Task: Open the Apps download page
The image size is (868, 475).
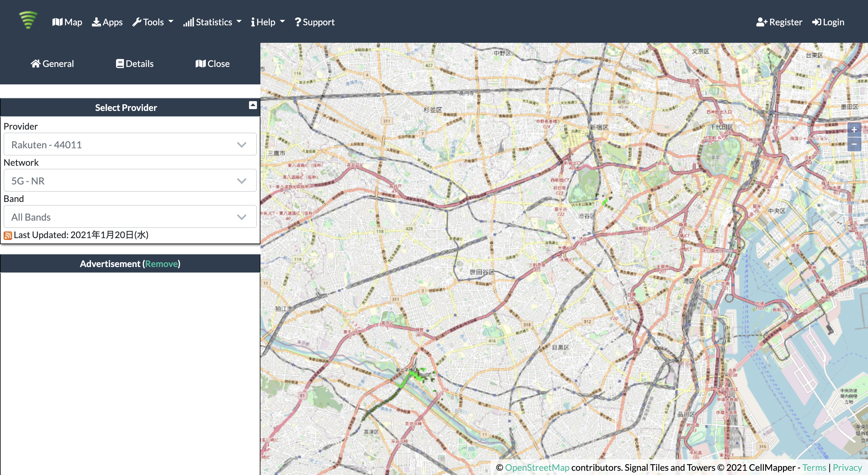Action: click(x=107, y=22)
